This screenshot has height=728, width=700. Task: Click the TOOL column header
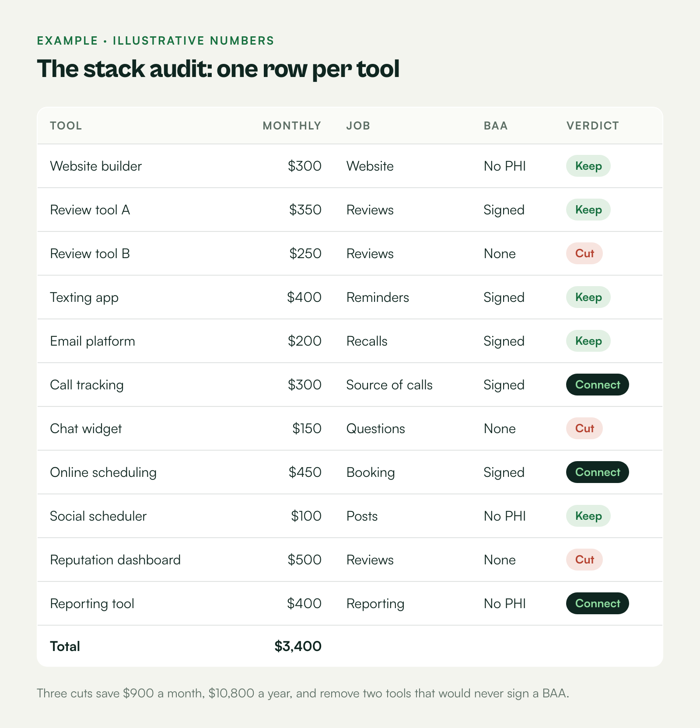(66, 126)
